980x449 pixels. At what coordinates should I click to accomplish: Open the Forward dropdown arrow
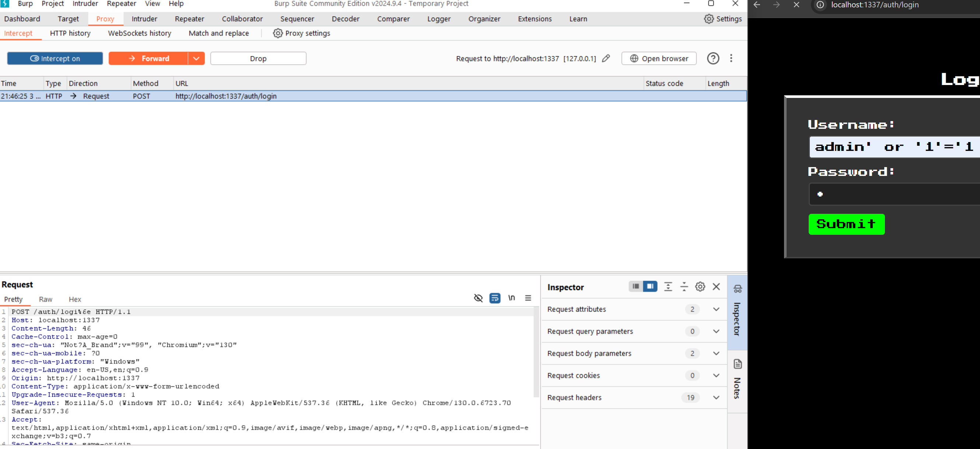point(196,58)
